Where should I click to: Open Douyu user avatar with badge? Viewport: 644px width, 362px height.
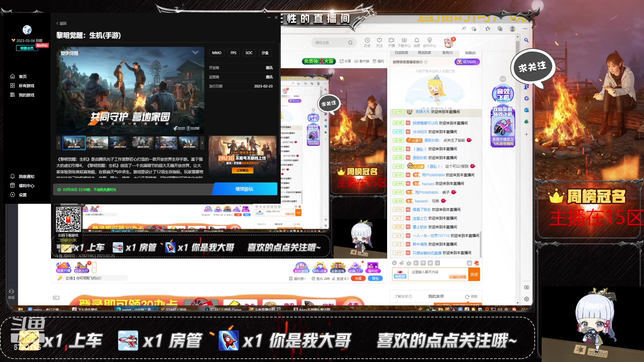pos(449,43)
